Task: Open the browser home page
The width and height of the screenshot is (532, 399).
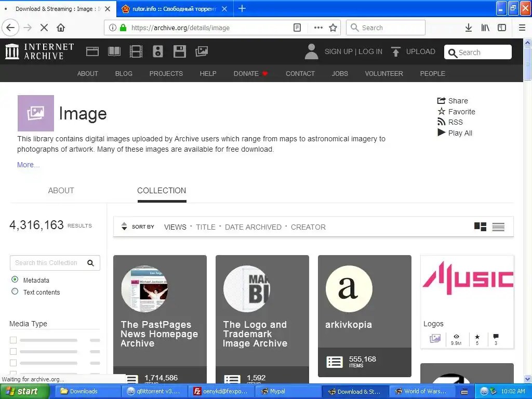Action: [x=61, y=28]
